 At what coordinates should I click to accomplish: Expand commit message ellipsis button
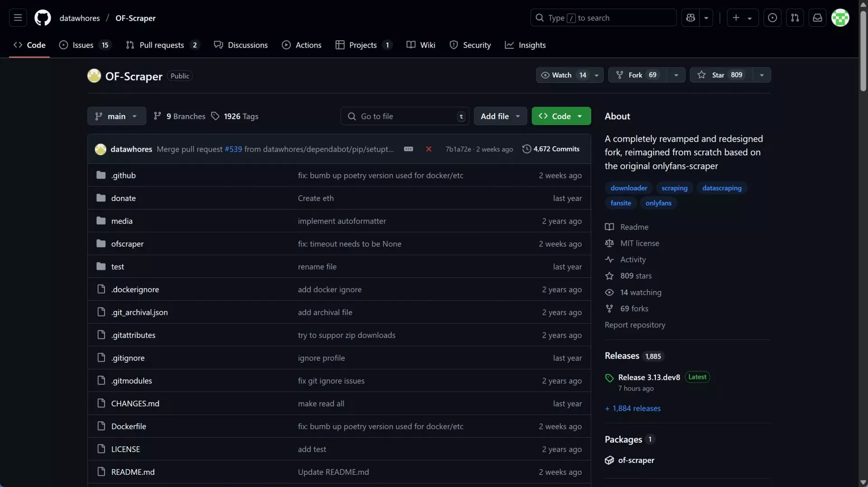tap(408, 149)
